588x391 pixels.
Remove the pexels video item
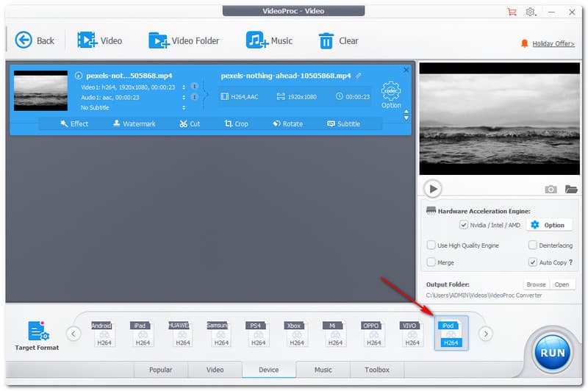406,70
